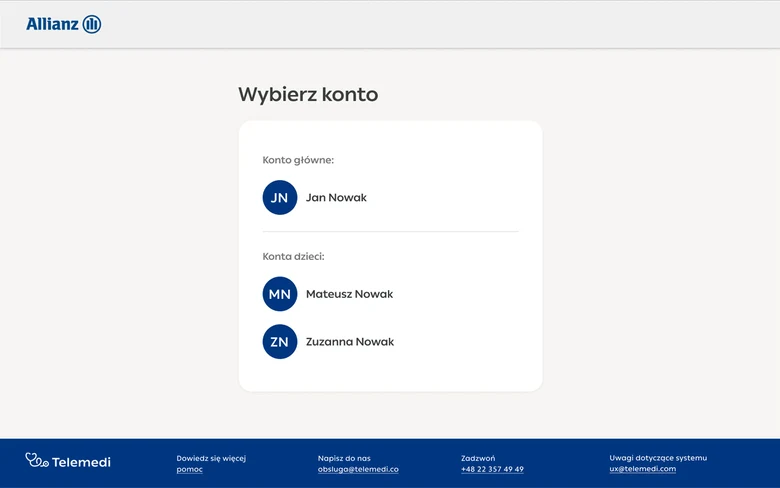
Task: Choose the Mateusz Nowak account name
Action: click(x=349, y=294)
